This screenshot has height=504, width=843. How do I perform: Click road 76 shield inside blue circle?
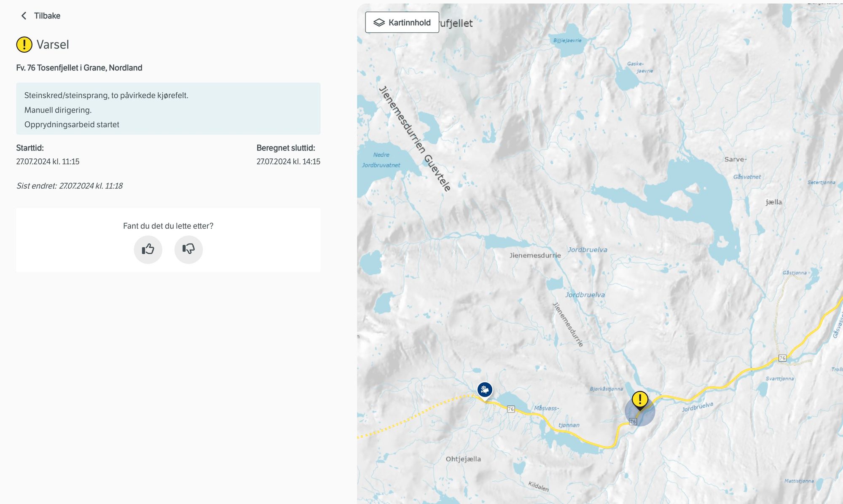click(633, 421)
